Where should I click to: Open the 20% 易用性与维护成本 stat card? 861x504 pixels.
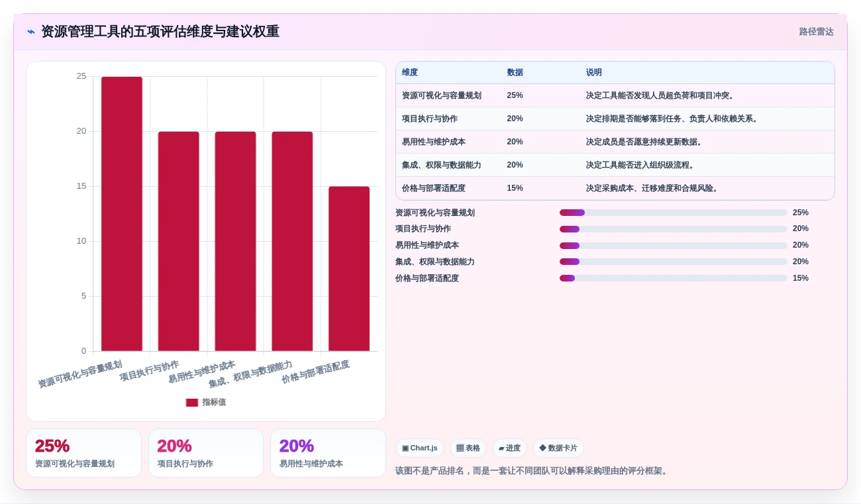328,453
